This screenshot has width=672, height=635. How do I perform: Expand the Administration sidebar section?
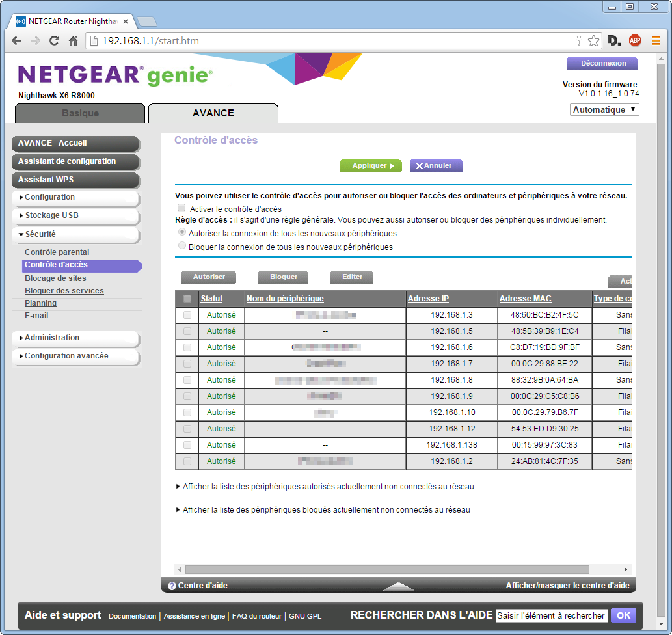coord(75,338)
